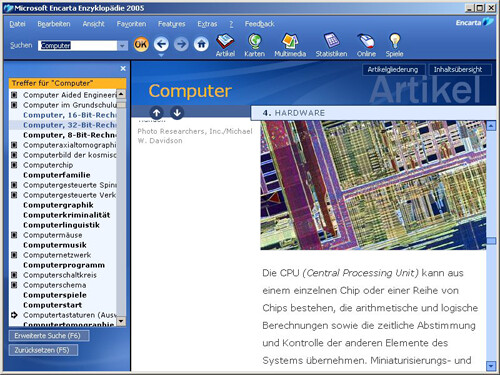Click media icon beside Computeraxialtomographie
The width and height of the screenshot is (500, 375).
tap(14, 145)
